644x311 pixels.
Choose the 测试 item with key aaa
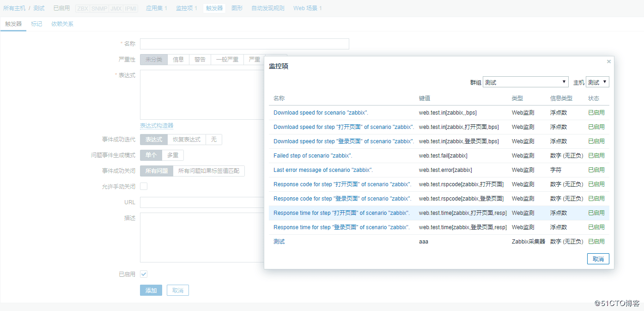click(x=279, y=242)
